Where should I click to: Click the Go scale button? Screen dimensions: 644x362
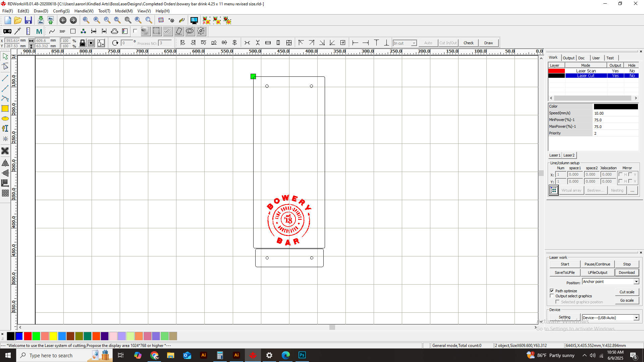[x=627, y=300]
